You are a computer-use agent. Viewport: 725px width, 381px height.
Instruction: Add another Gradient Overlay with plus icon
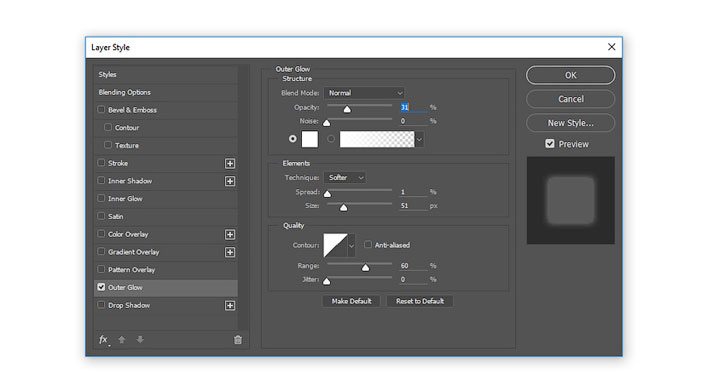[230, 252]
